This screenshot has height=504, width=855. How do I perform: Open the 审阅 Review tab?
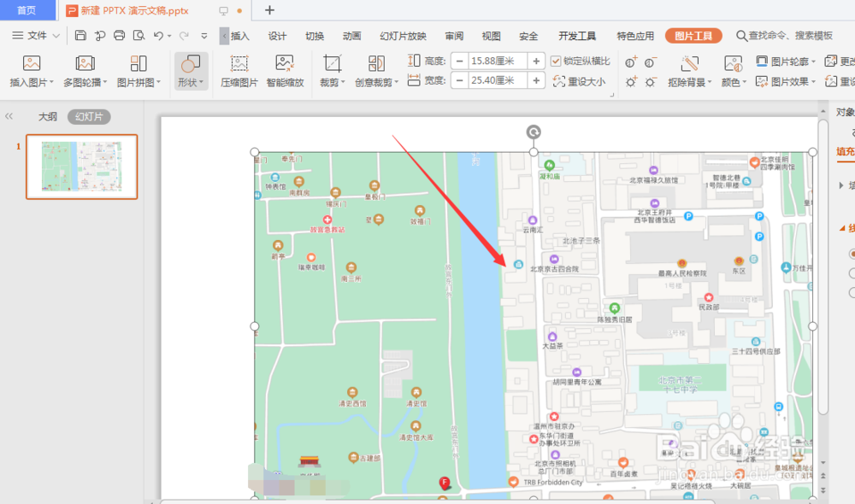(x=454, y=36)
